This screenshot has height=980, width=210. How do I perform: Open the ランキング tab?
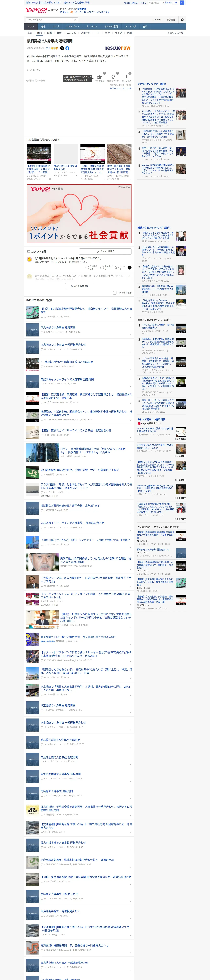point(130,27)
